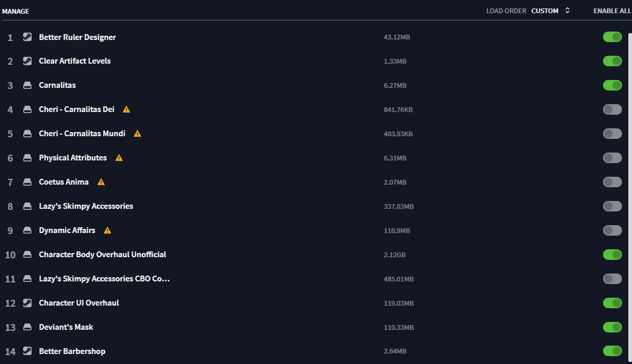Click drive icon beside Cheri - Carnalitas Dei
The height and width of the screenshot is (364, 632).
(x=27, y=109)
